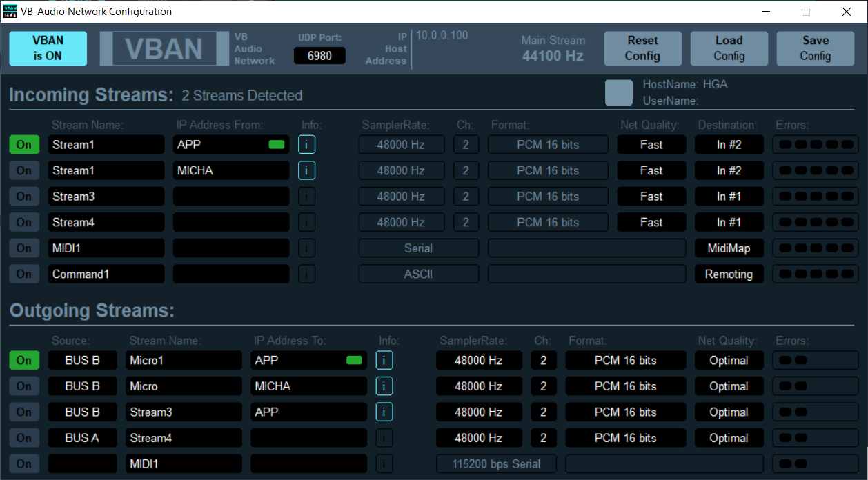Change Optimal net quality for outgoing Stream4
The image size is (868, 480).
[x=729, y=438]
